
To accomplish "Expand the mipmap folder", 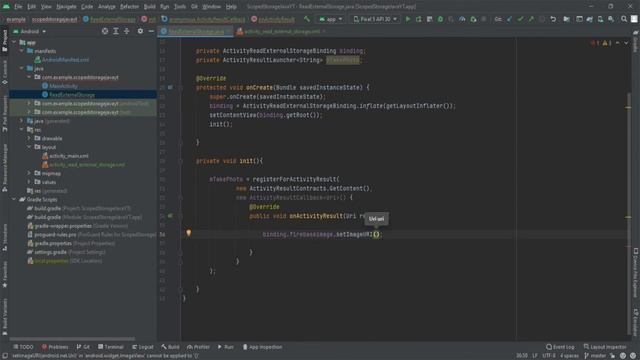I will [x=29, y=173].
